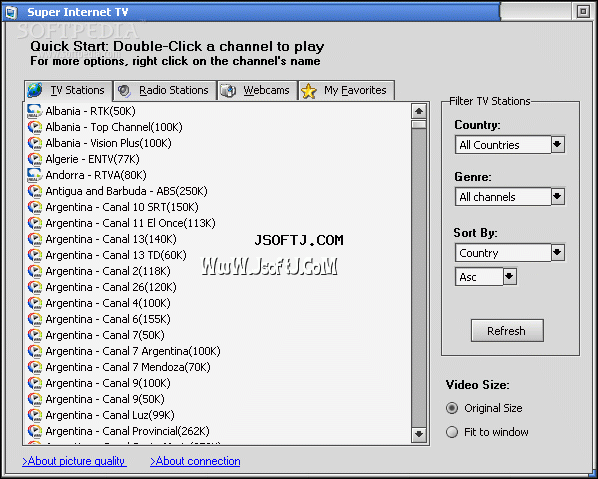The image size is (598, 479).
Task: Click icon beside Argentina - Canal 7 Argentina
Action: pyautogui.click(x=35, y=351)
